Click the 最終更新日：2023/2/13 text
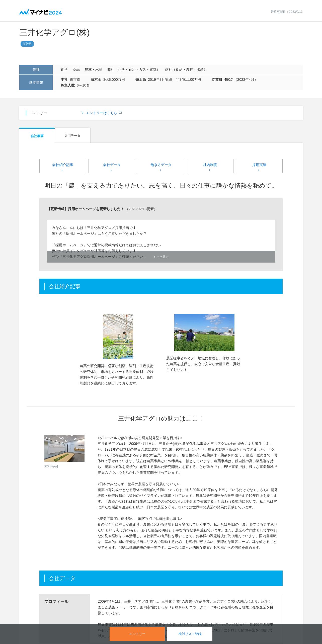The width and height of the screenshot is (322, 644). tap(287, 12)
